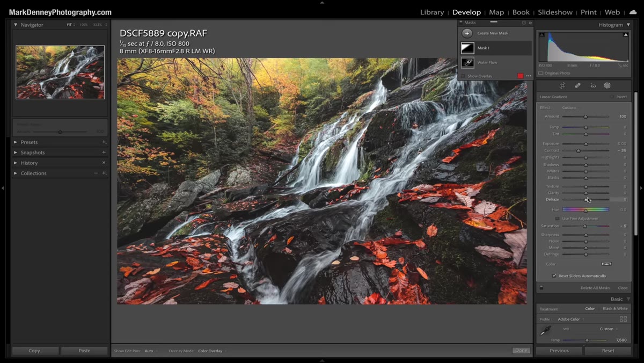This screenshot has width=644, height=363.
Task: Toggle the mask panel switch at bottom-left
Action: click(x=541, y=288)
